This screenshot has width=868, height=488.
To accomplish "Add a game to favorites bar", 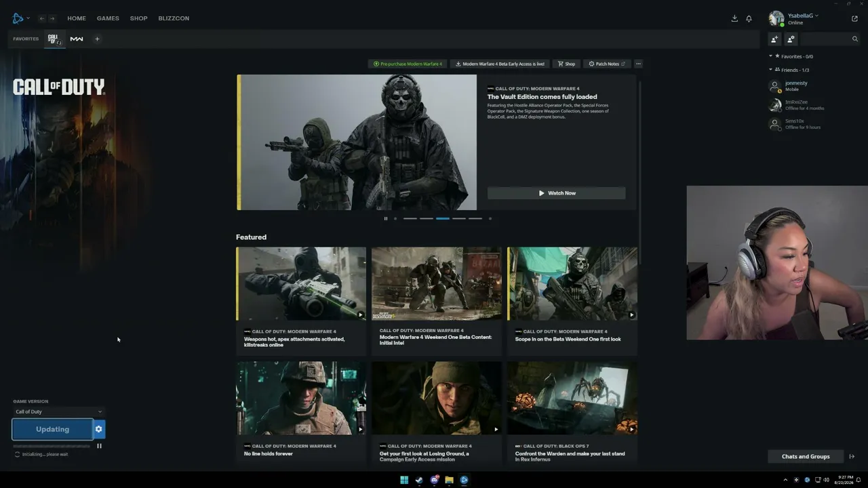I will point(97,39).
